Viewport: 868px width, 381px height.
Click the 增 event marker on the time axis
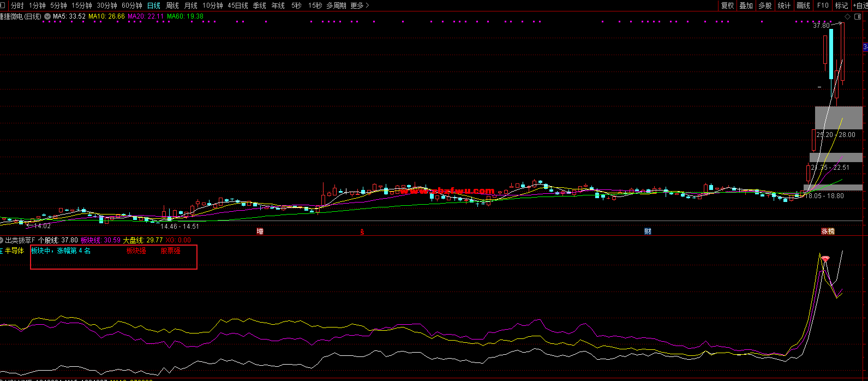pos(260,231)
